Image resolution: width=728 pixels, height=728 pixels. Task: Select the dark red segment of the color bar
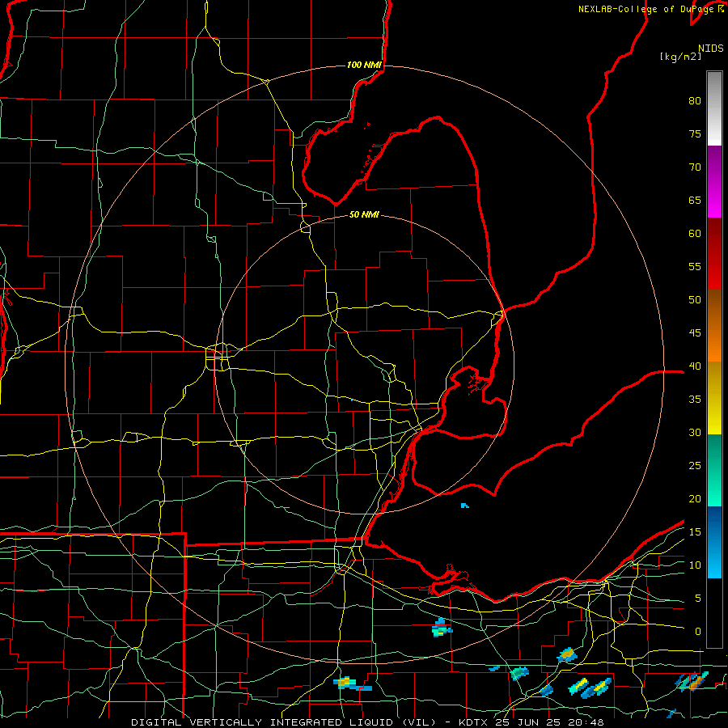tap(714, 254)
